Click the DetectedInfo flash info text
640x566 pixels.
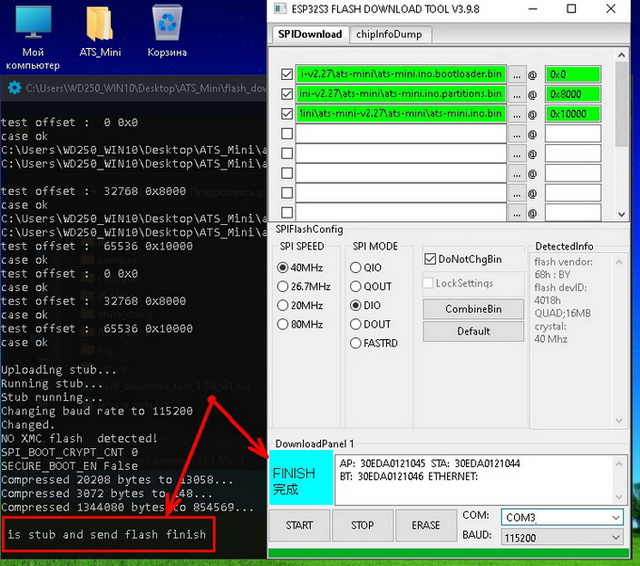(x=563, y=300)
